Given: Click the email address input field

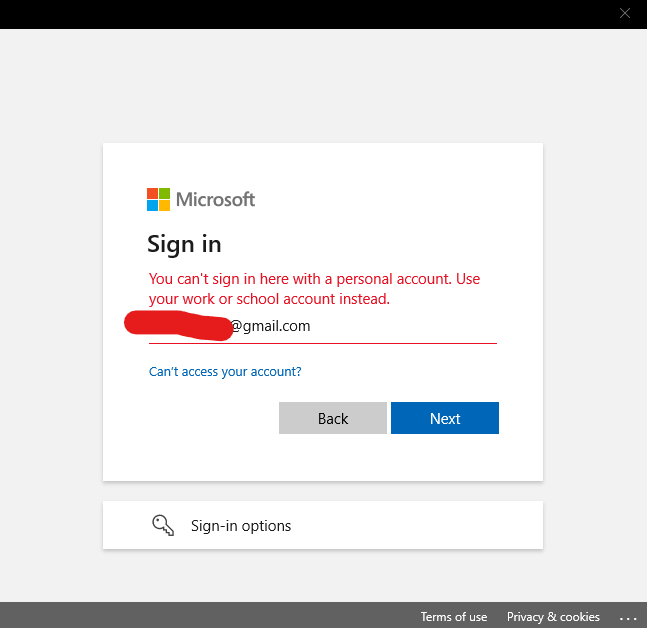Looking at the screenshot, I should (323, 326).
